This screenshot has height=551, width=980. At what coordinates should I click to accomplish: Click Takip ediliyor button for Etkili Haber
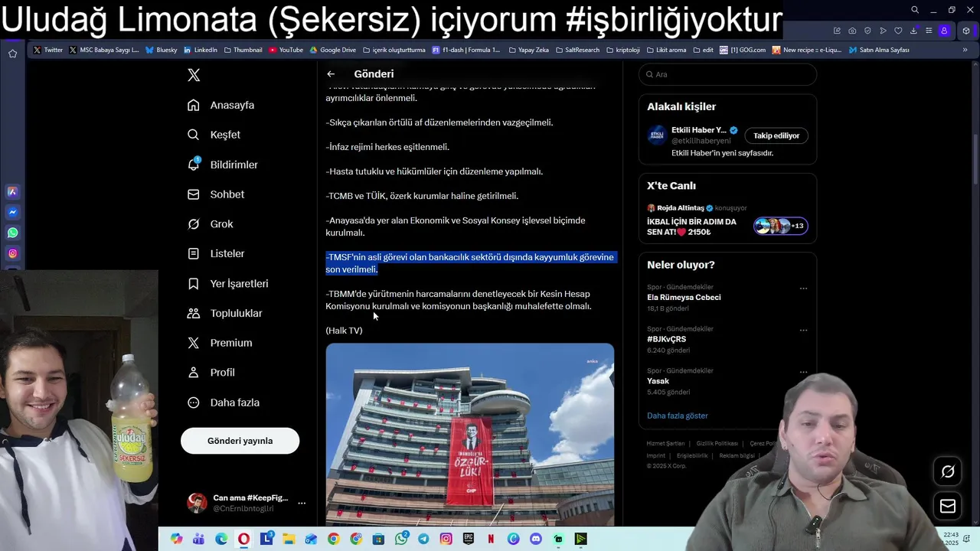(x=776, y=135)
